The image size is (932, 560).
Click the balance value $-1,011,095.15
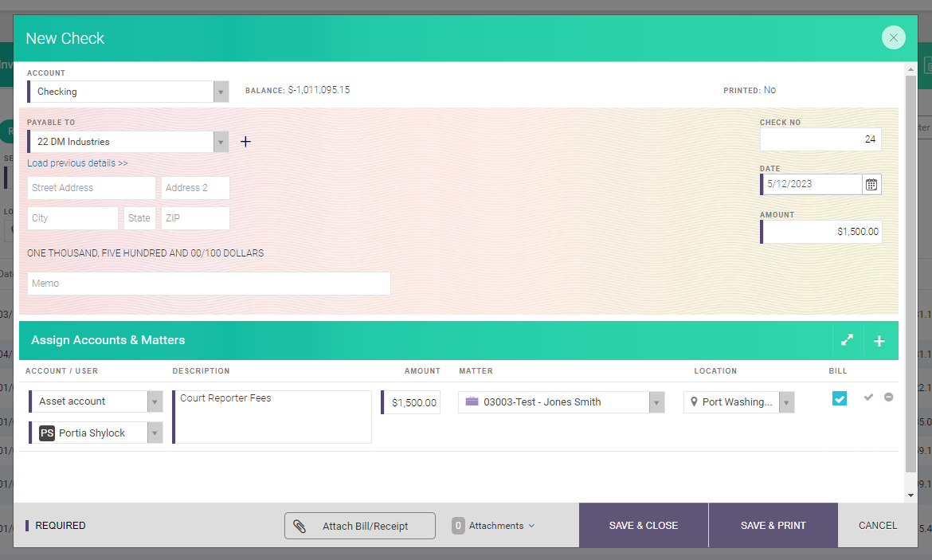coord(319,90)
